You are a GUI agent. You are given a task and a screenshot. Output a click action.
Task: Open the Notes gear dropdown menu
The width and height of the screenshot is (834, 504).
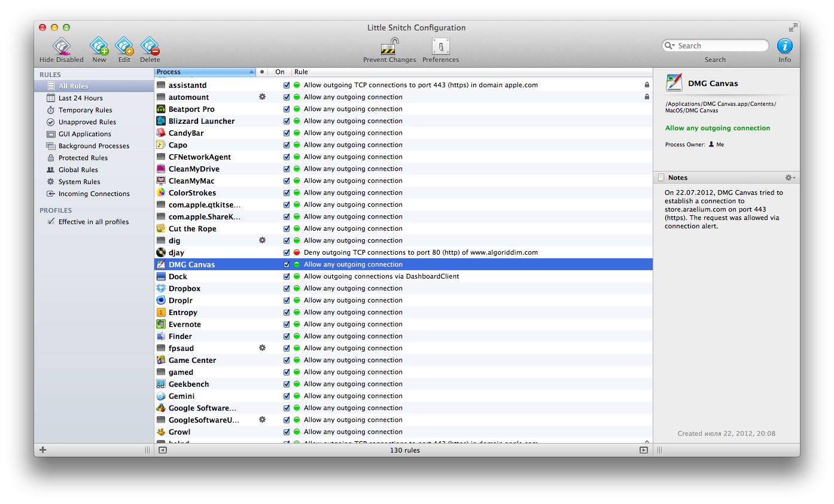tap(790, 178)
